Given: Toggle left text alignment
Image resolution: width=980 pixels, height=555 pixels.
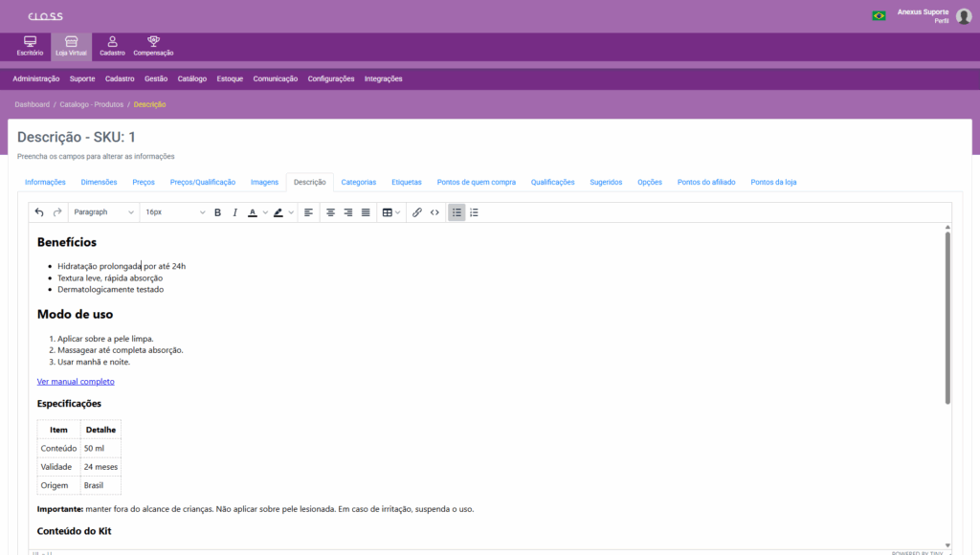Looking at the screenshot, I should [x=309, y=212].
